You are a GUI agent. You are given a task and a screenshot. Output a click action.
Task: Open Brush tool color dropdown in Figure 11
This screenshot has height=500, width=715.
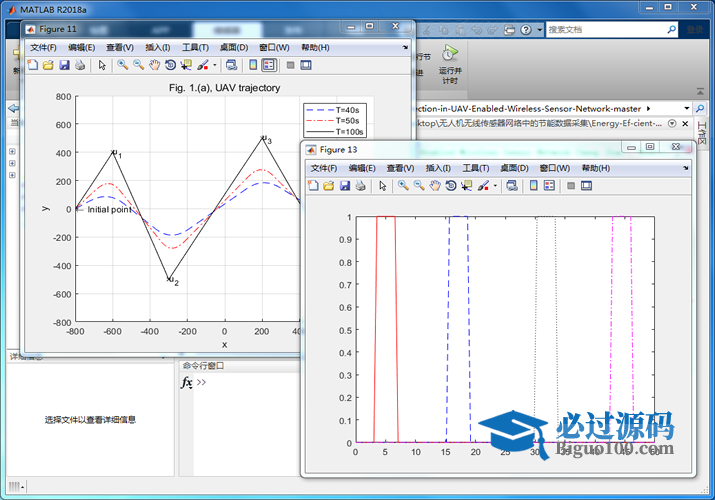214,65
